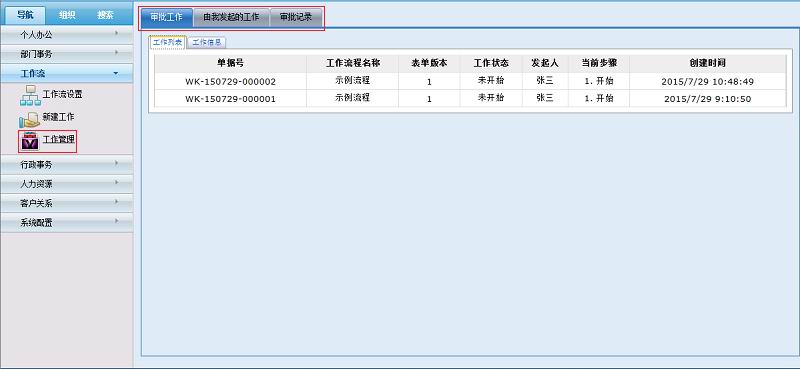Expand the 个人办公 section
This screenshot has width=800, height=369.
click(67, 35)
